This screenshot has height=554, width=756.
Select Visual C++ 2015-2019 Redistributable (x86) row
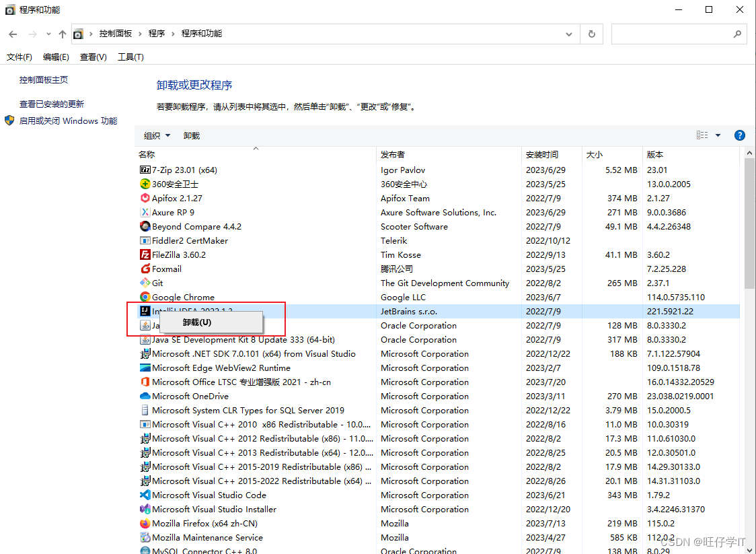(x=439, y=466)
